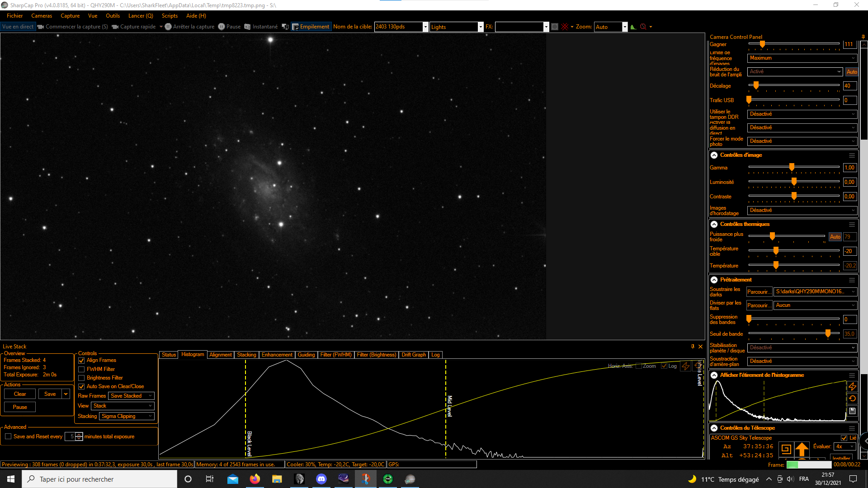The height and width of the screenshot is (488, 868).
Task: Enable the FWHM Filter checkbox
Action: tap(82, 369)
